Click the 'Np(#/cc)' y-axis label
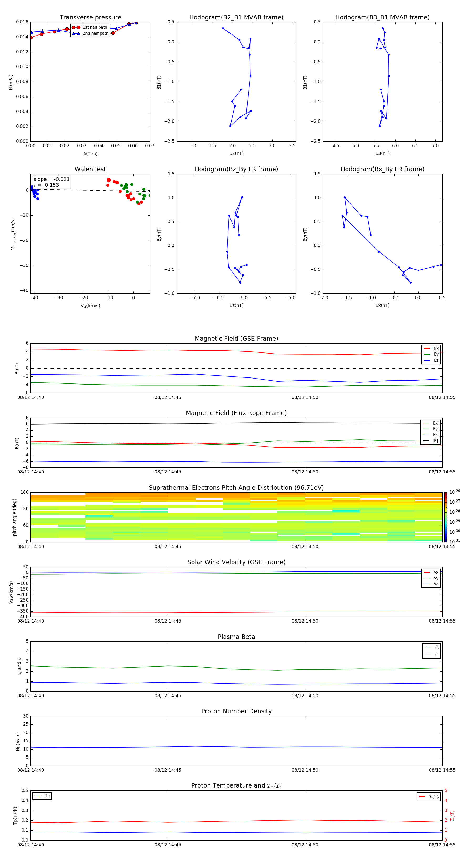The width and height of the screenshot is (473, 868). point(18,741)
